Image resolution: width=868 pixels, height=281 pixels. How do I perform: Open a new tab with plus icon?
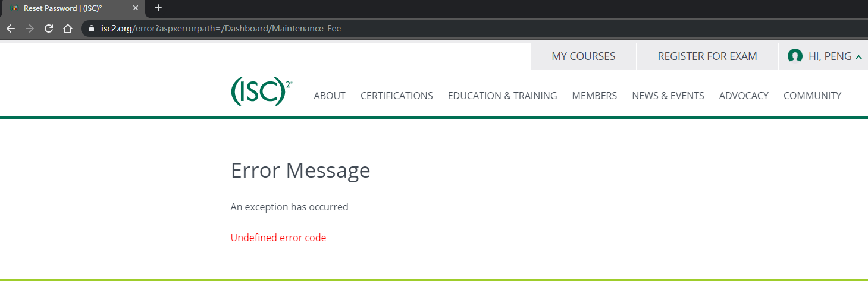(x=158, y=8)
